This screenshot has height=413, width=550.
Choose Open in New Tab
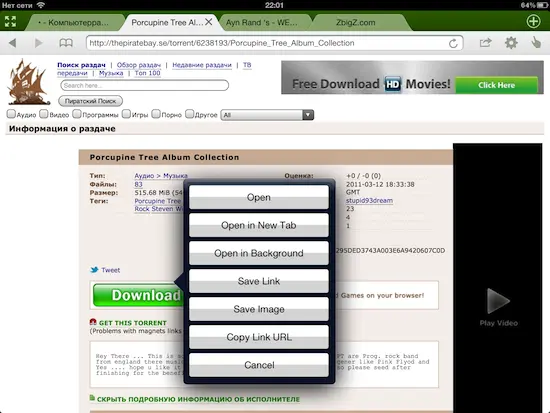[259, 225]
